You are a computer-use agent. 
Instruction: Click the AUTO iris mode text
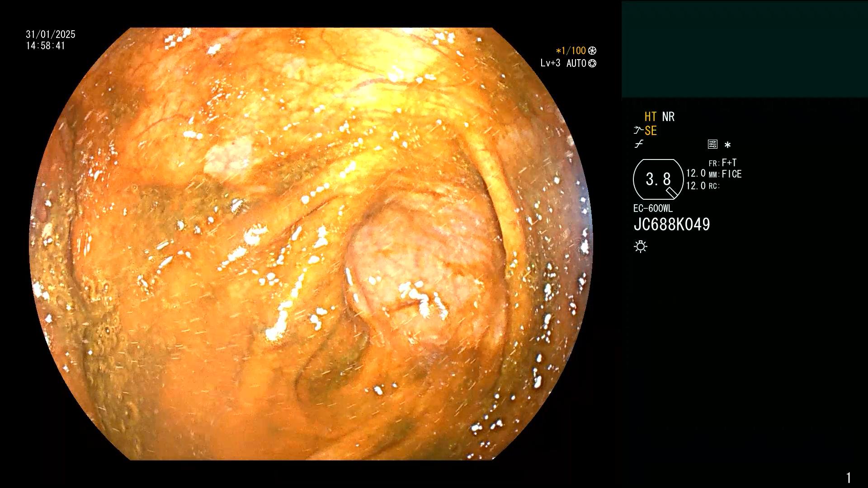[576, 64]
